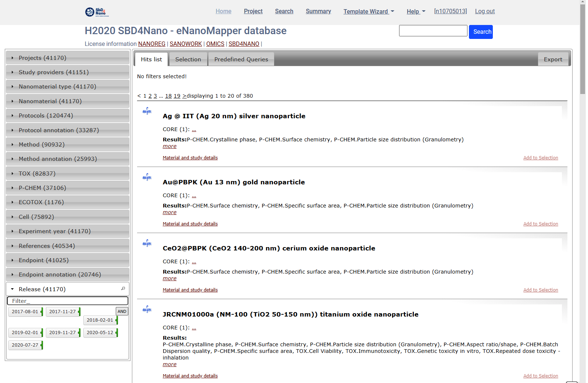Toggle the 2017-08-01 release tag
This screenshot has height=383, width=588.
click(x=25, y=312)
